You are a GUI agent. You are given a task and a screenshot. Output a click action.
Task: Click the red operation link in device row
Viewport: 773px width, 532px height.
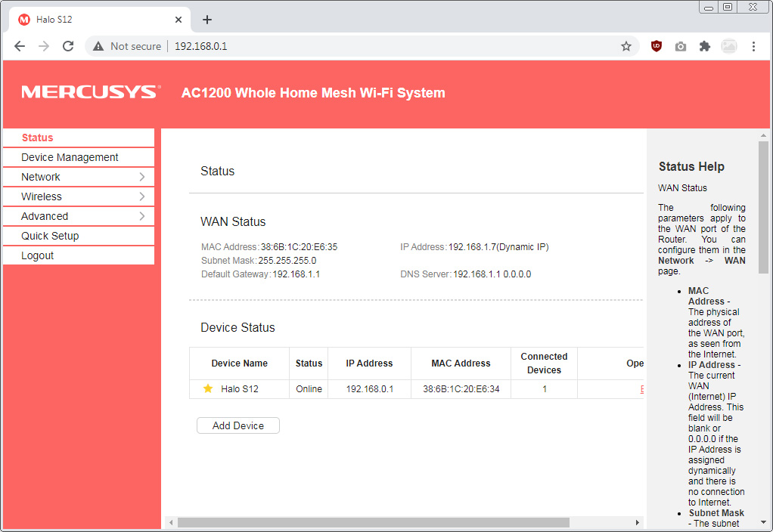click(x=642, y=389)
